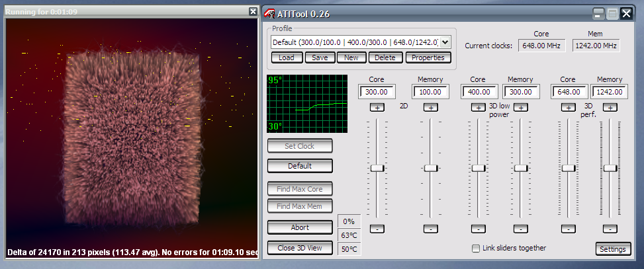
Task: Abort the running artifact scan
Action: pos(299,227)
